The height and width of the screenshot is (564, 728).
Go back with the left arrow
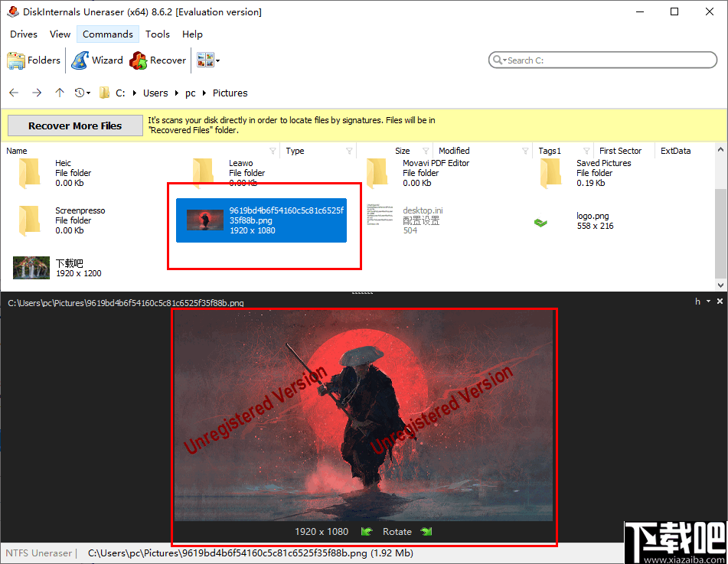pos(14,93)
